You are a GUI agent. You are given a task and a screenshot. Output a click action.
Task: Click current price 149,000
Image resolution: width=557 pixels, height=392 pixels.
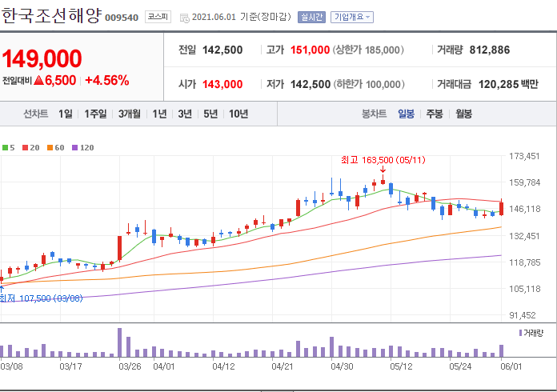pyautogui.click(x=42, y=58)
